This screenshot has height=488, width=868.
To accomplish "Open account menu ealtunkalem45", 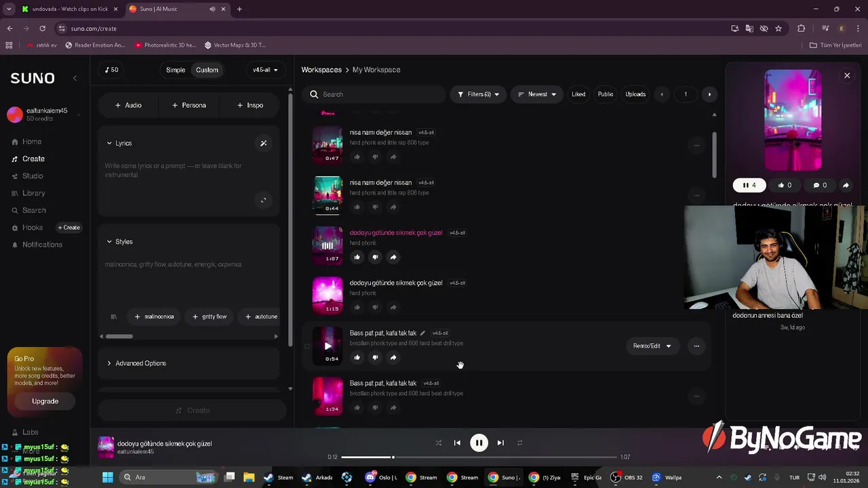I will (x=44, y=115).
